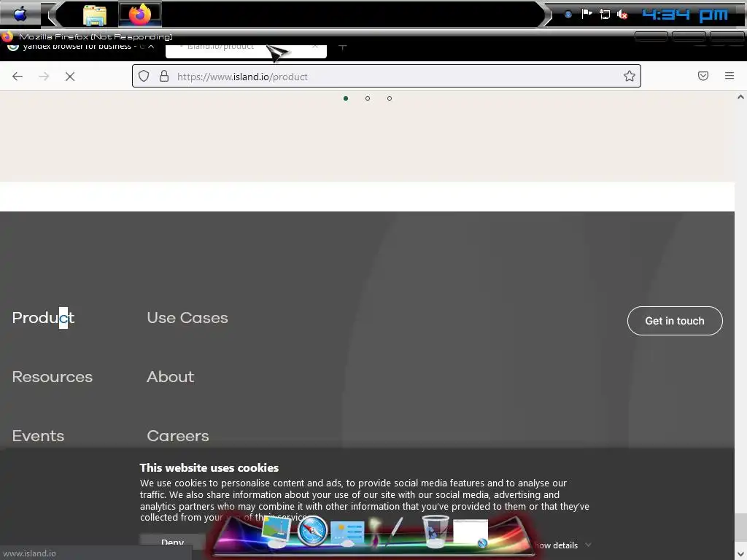
Task: Open the contact card dock icon
Action: point(347,533)
